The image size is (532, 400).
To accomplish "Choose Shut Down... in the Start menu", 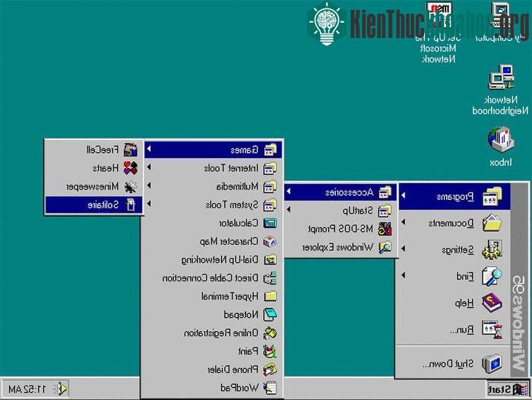I will [x=454, y=363].
